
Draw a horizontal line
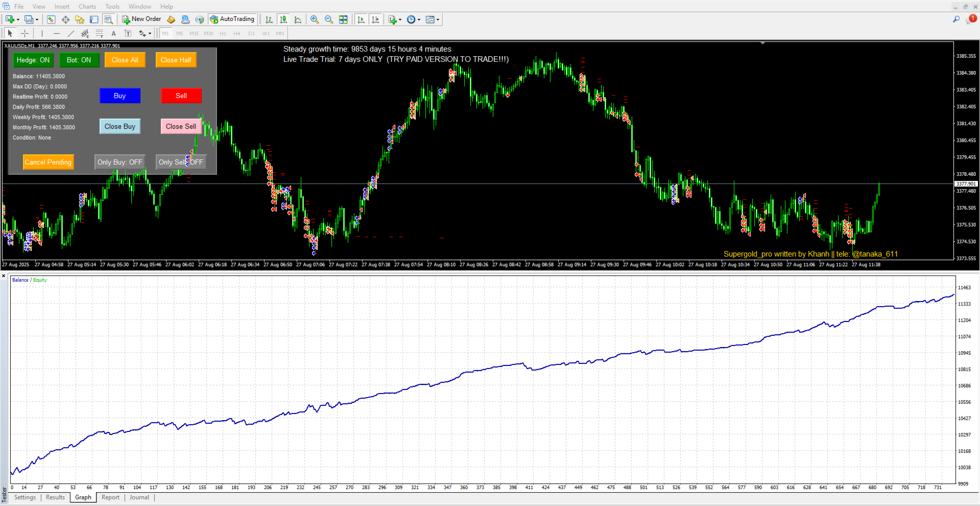tap(56, 33)
